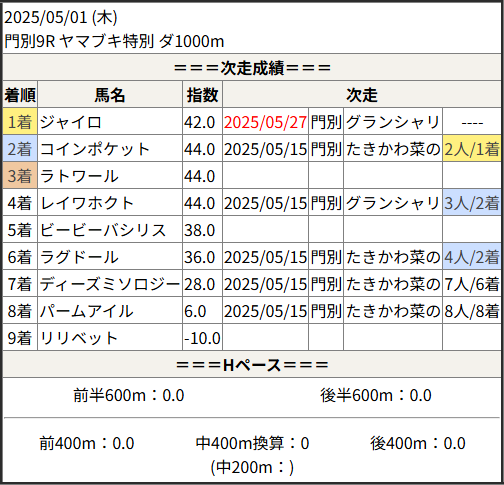Click the 3着 orange rank cell
Screen dimensions: 504x485
click(20, 176)
